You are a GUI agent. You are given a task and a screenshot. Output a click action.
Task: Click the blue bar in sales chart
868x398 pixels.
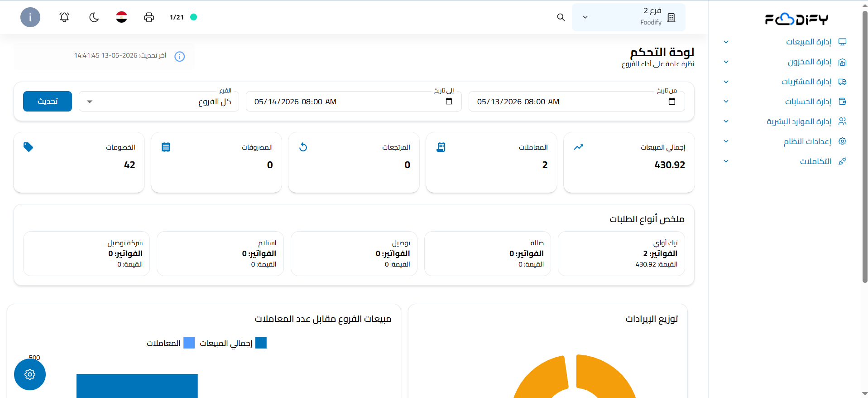(x=137, y=386)
